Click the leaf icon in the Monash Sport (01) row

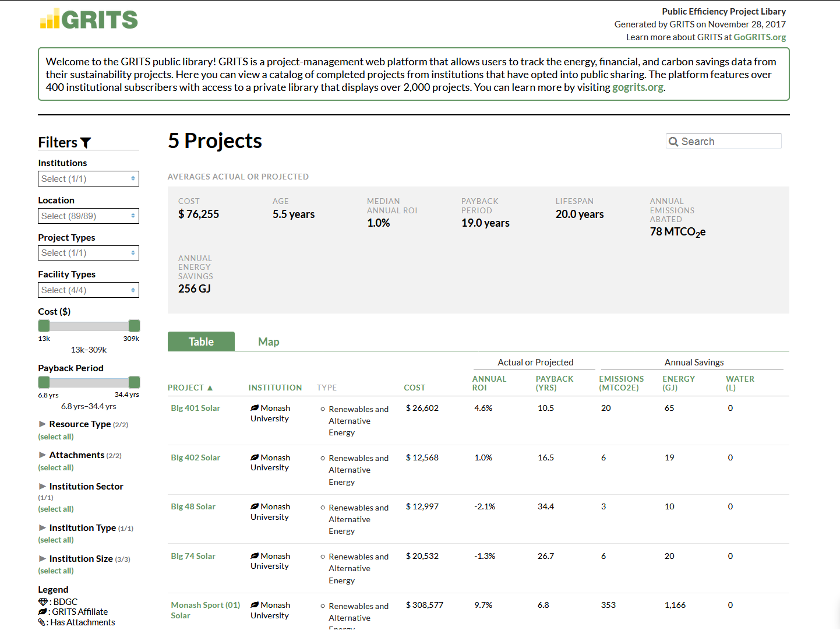[255, 605]
